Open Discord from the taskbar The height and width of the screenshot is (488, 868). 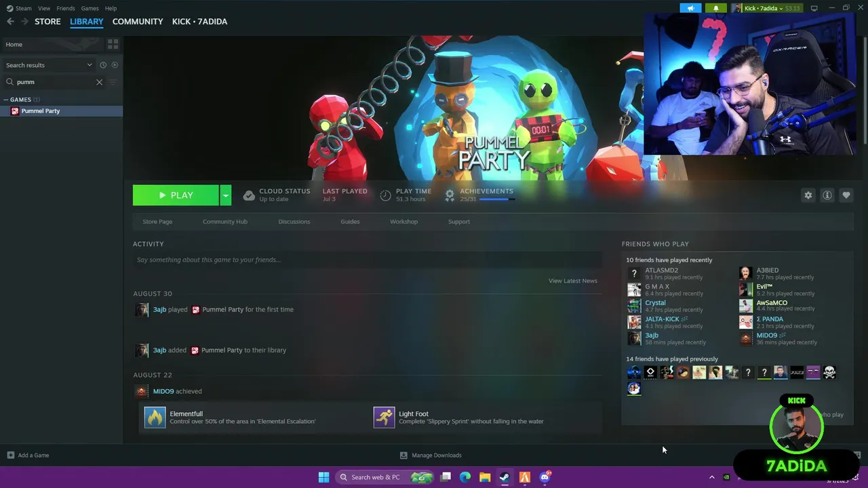pos(545,477)
